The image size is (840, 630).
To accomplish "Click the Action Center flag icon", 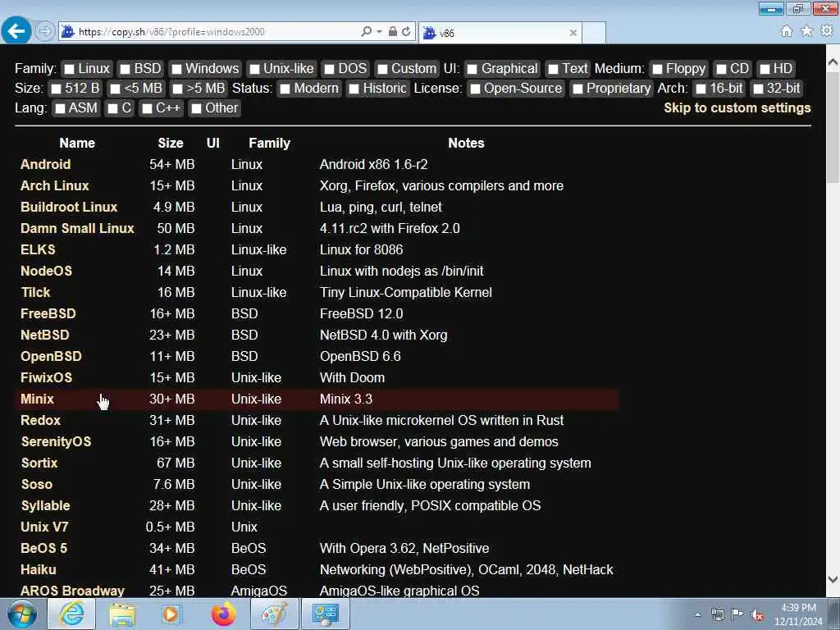I will [x=737, y=614].
